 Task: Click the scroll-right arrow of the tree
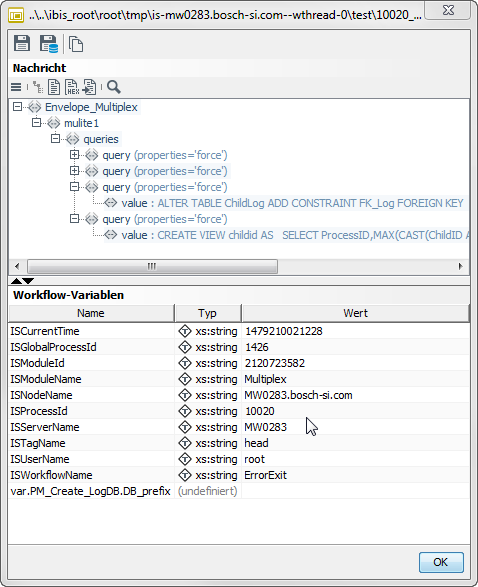coord(460,267)
